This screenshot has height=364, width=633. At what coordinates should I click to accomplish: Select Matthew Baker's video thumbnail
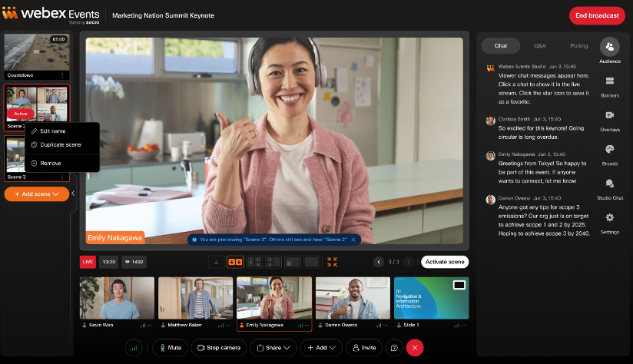(x=196, y=298)
